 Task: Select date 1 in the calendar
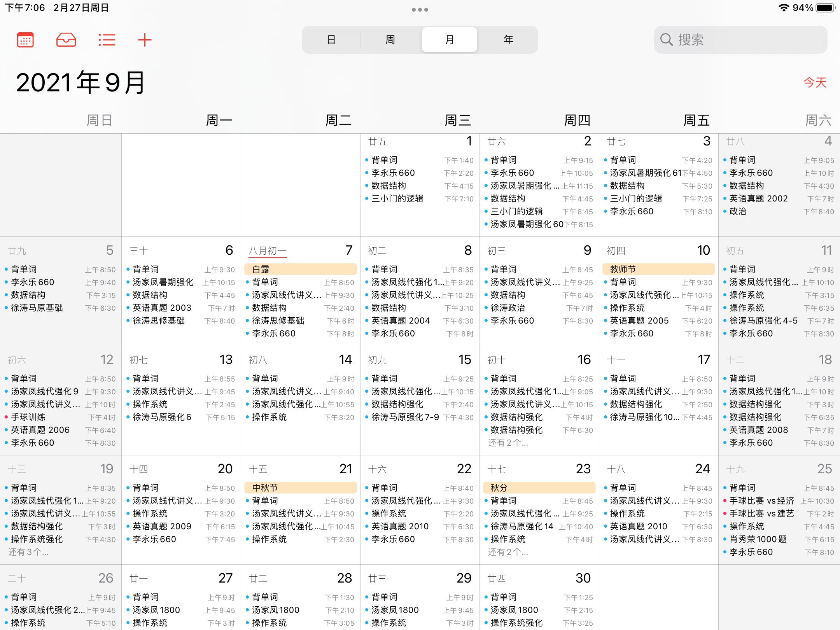(469, 141)
